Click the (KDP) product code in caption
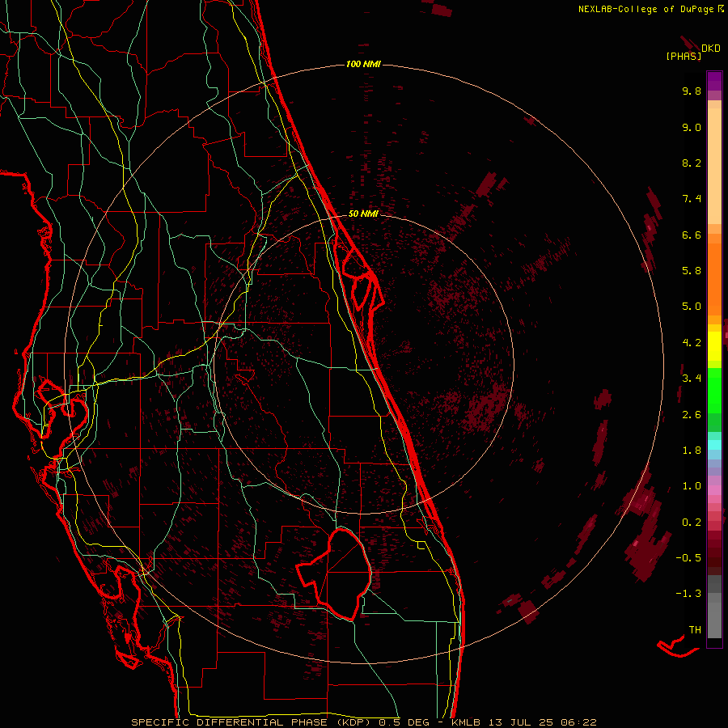Image resolution: width=728 pixels, height=728 pixels. coord(355,722)
